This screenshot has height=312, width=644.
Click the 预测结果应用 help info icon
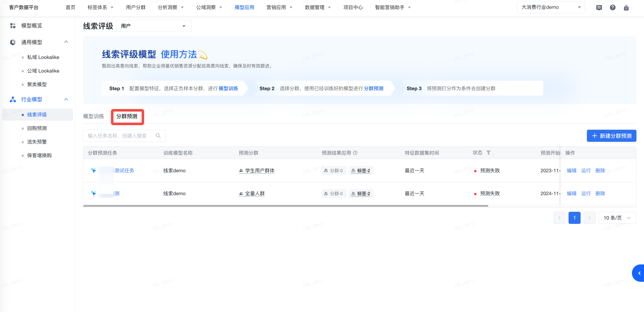[x=355, y=153]
